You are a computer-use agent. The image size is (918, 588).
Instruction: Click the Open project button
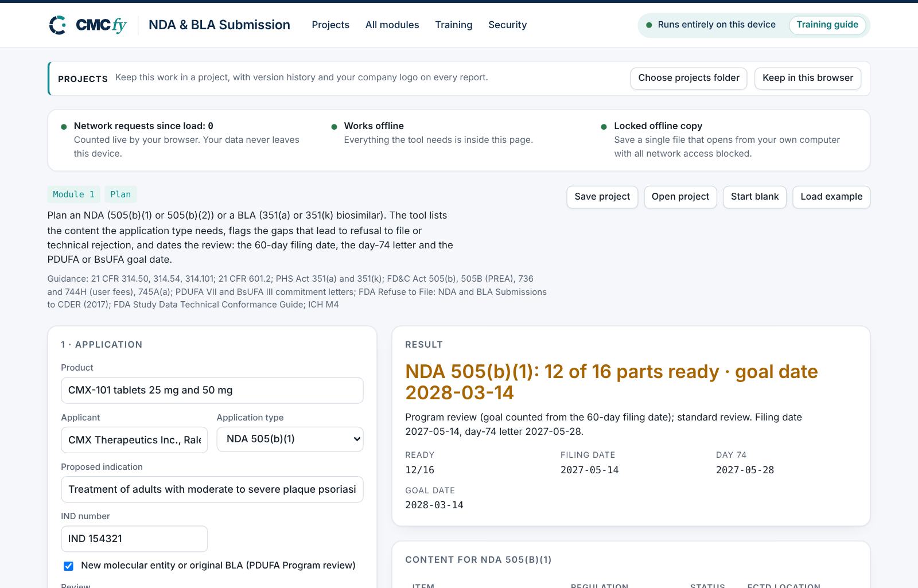point(680,197)
